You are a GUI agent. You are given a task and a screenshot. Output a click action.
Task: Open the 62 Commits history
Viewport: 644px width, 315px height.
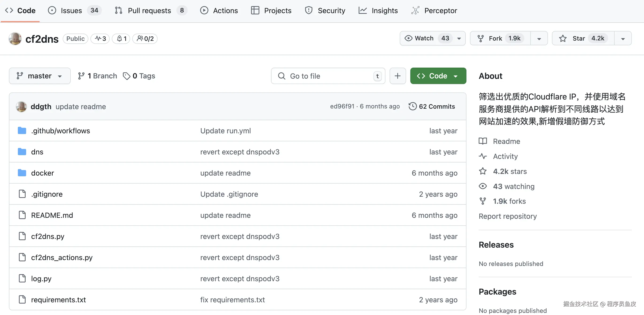[x=432, y=106]
